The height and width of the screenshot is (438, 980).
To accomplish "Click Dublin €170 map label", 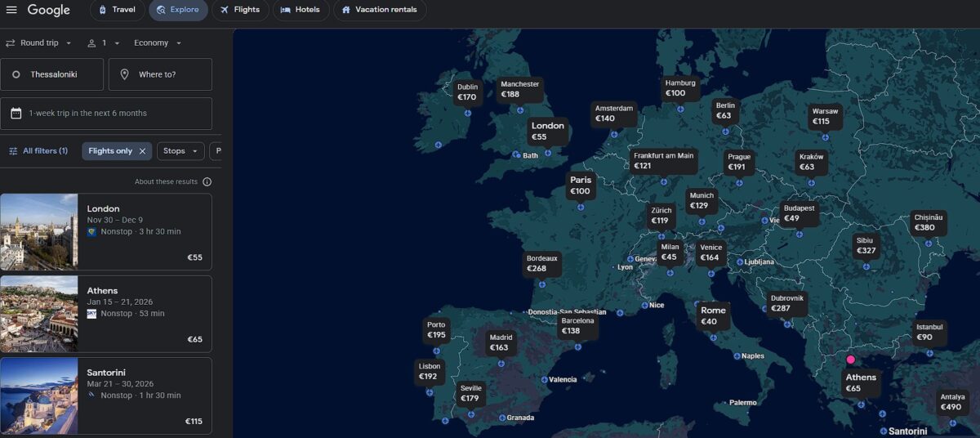I will point(467,92).
